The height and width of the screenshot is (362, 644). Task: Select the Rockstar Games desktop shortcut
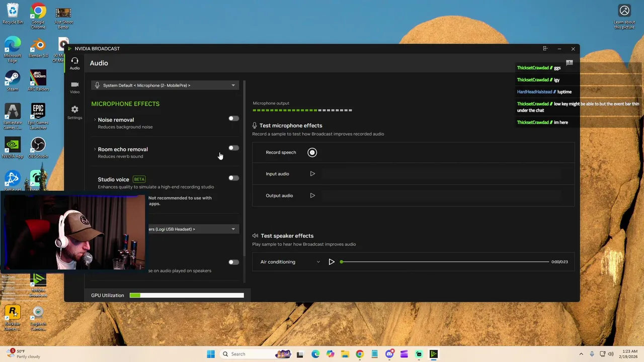(13, 318)
